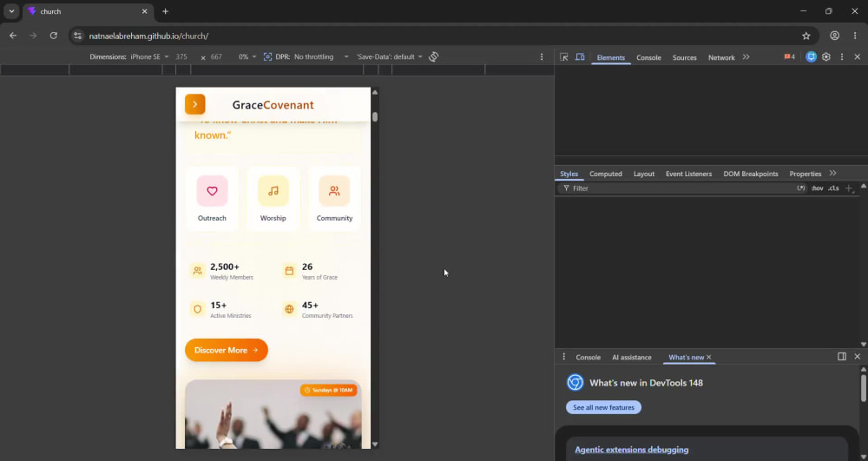The height and width of the screenshot is (461, 868).
Task: Click See all new features button
Action: click(x=603, y=407)
